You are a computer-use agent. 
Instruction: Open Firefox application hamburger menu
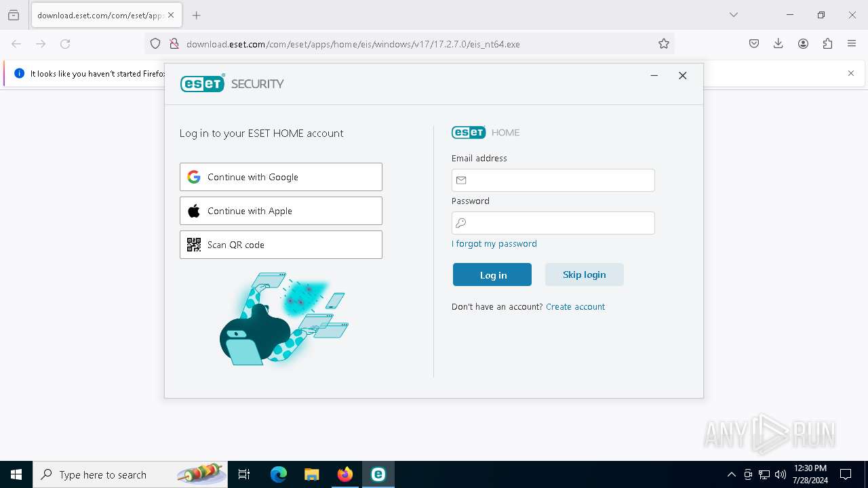pos(852,43)
